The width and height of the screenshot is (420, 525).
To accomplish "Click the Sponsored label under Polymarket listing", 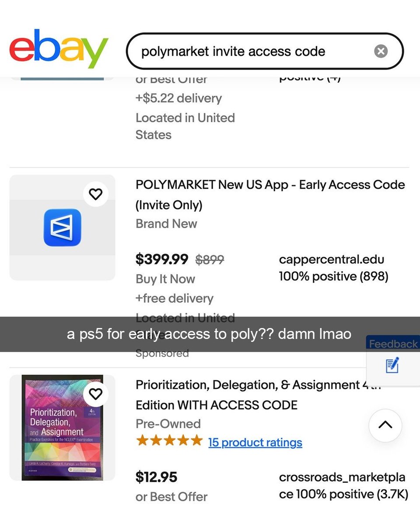I will pos(162,353).
